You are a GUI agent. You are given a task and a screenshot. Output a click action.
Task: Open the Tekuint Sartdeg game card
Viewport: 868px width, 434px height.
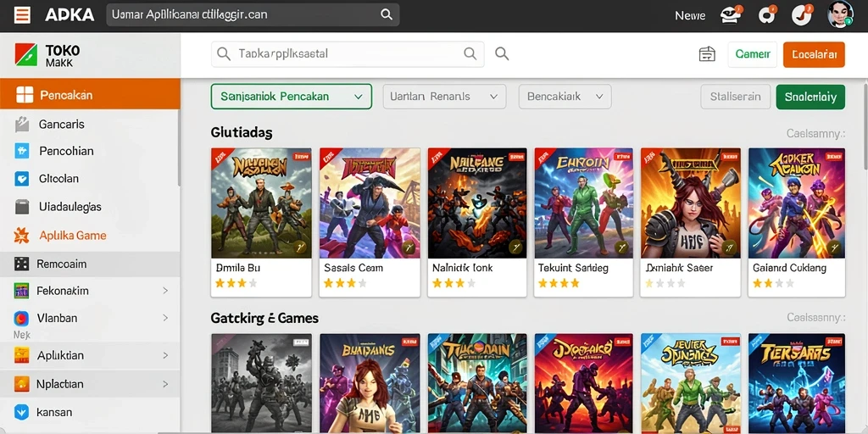(x=583, y=222)
